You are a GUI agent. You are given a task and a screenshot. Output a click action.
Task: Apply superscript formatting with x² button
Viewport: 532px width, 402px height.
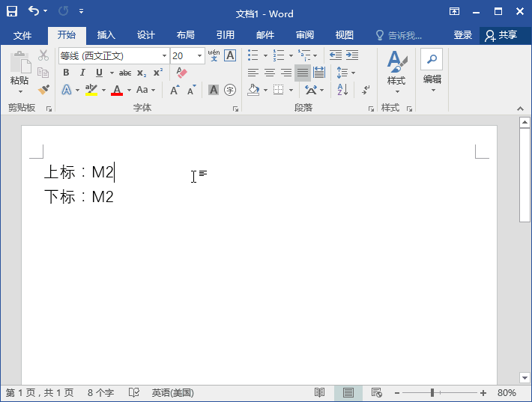[x=157, y=73]
